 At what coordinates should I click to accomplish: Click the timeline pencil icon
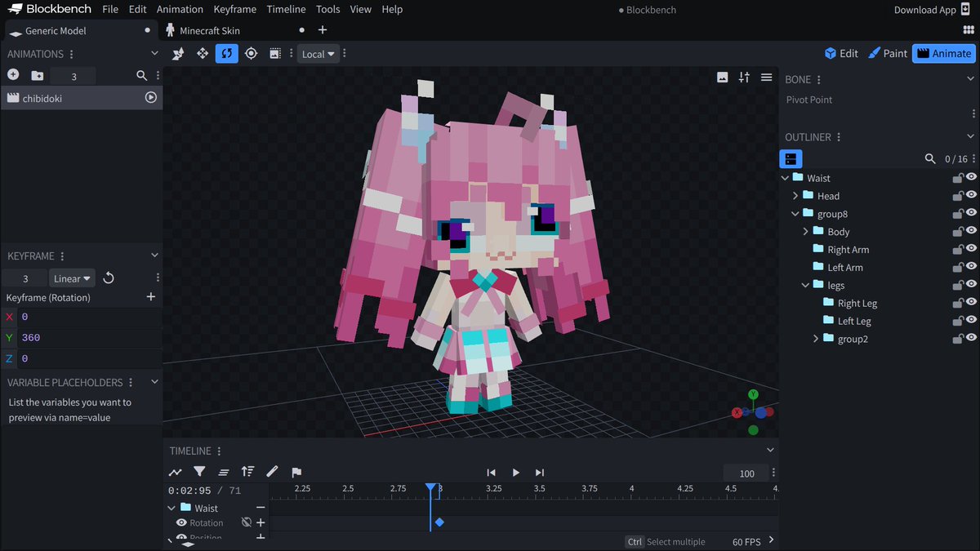coord(272,472)
